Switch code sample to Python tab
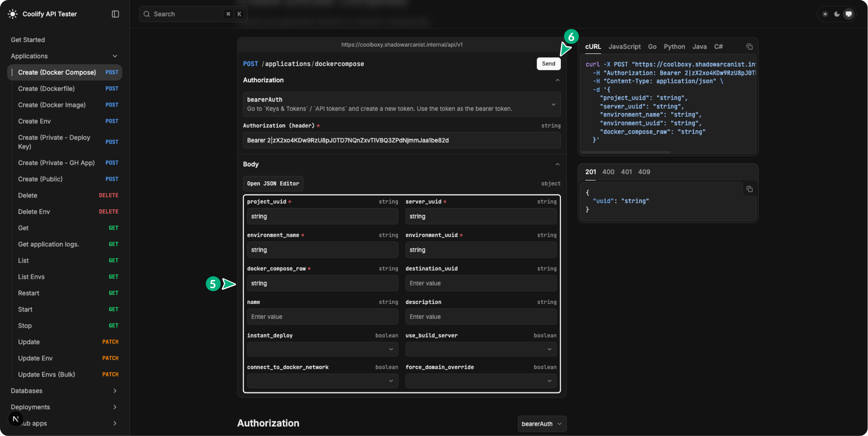 (x=674, y=47)
